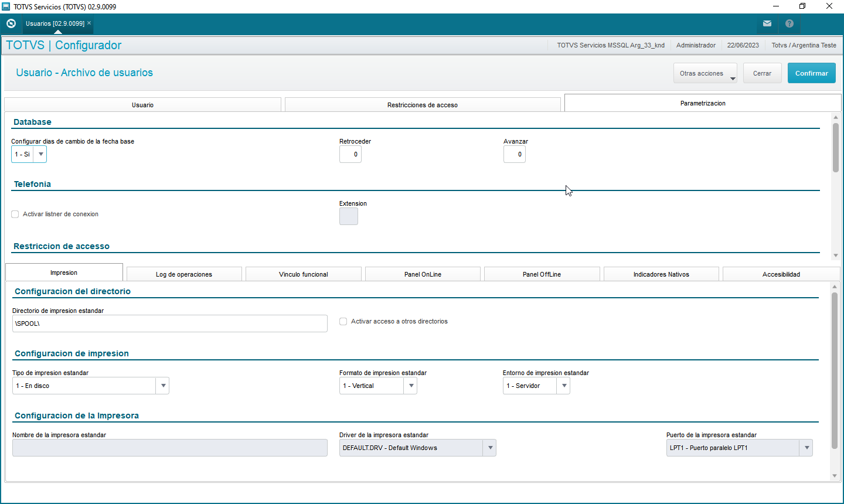The width and height of the screenshot is (844, 504).
Task: Click the date 22/06/2023
Action: coord(743,45)
